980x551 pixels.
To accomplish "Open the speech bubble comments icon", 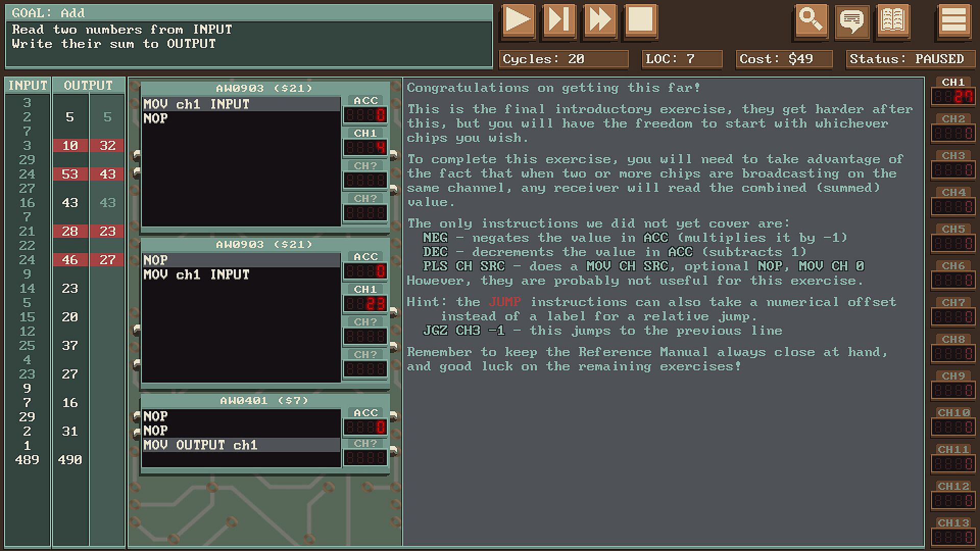I will pos(851,21).
